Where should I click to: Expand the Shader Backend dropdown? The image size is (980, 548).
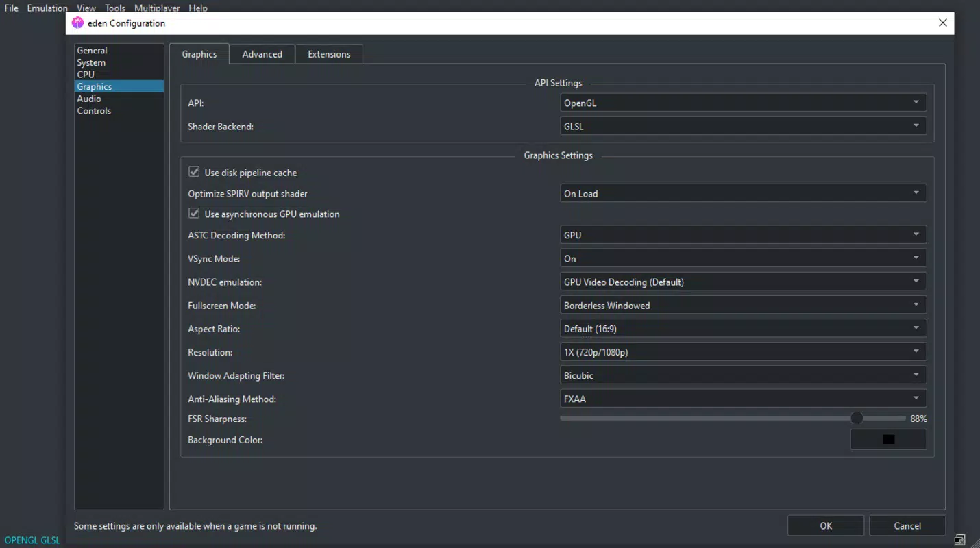point(744,126)
